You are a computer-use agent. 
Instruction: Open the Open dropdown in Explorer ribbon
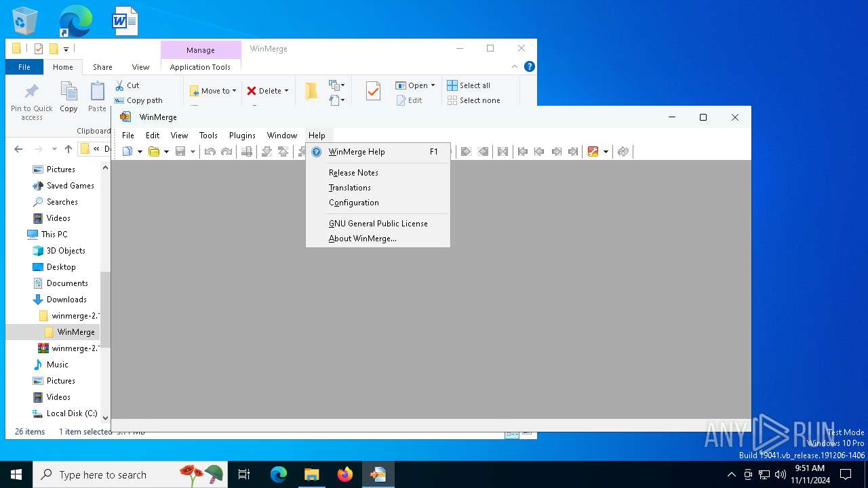coord(415,85)
